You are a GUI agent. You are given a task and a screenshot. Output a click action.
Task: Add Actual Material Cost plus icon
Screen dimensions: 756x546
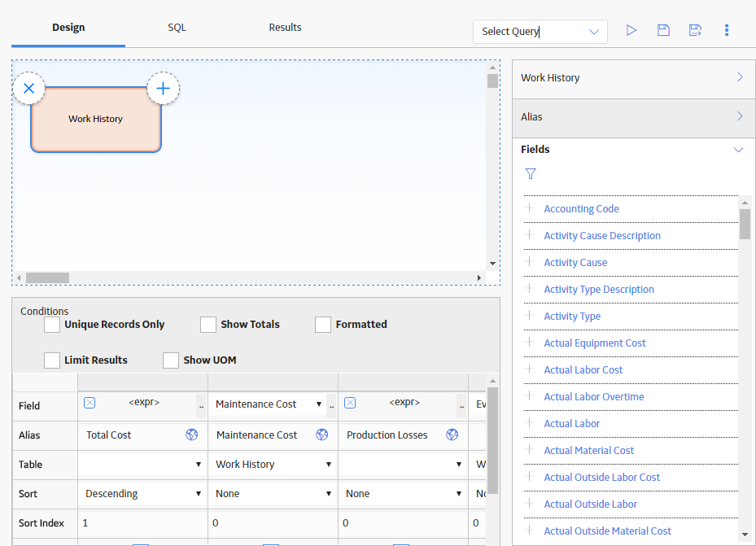click(x=530, y=450)
